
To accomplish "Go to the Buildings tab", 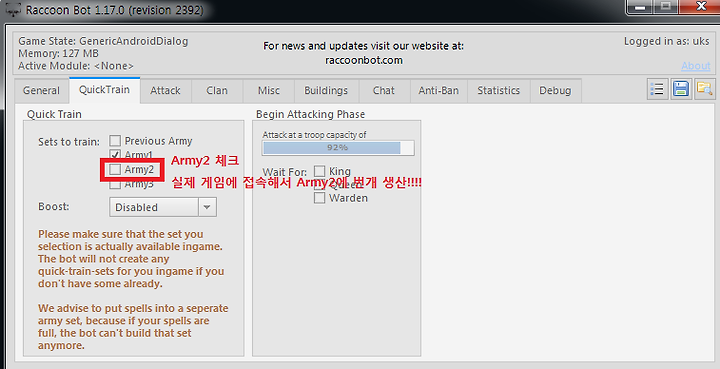I will [326, 90].
